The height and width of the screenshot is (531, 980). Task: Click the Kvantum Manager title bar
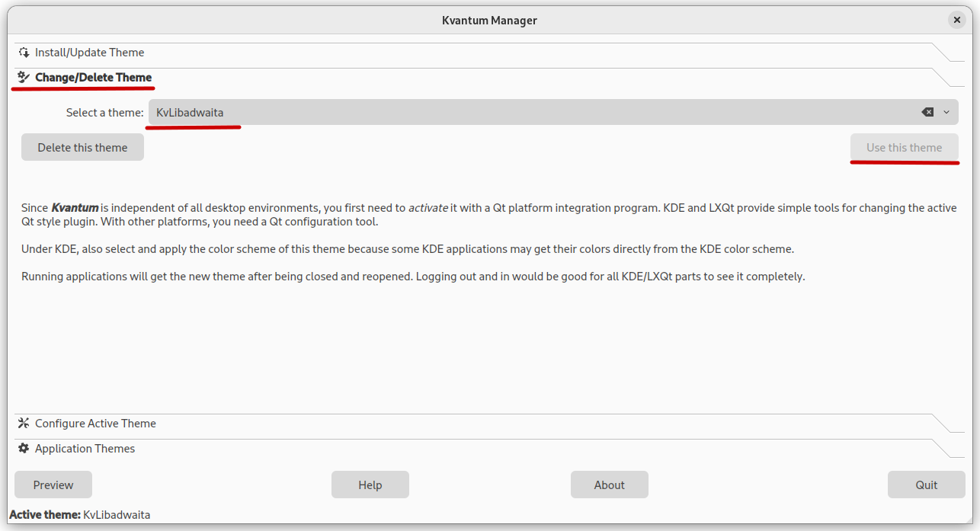tap(489, 21)
